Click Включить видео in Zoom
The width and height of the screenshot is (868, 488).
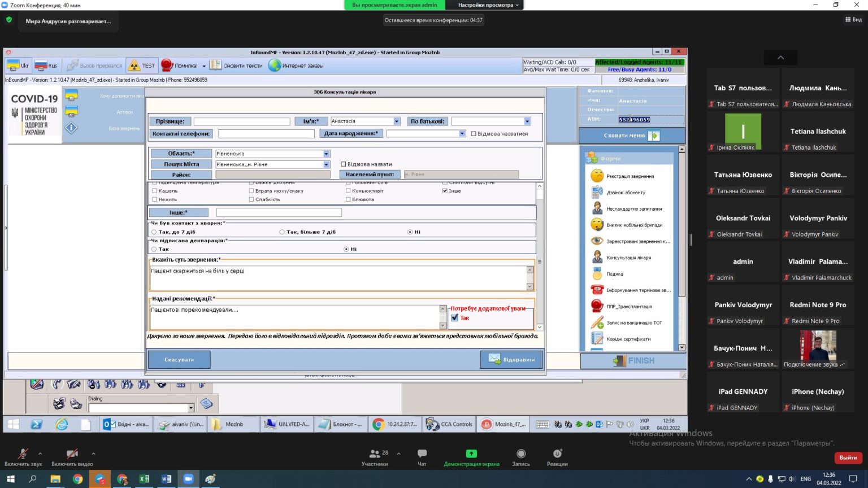coord(72,457)
